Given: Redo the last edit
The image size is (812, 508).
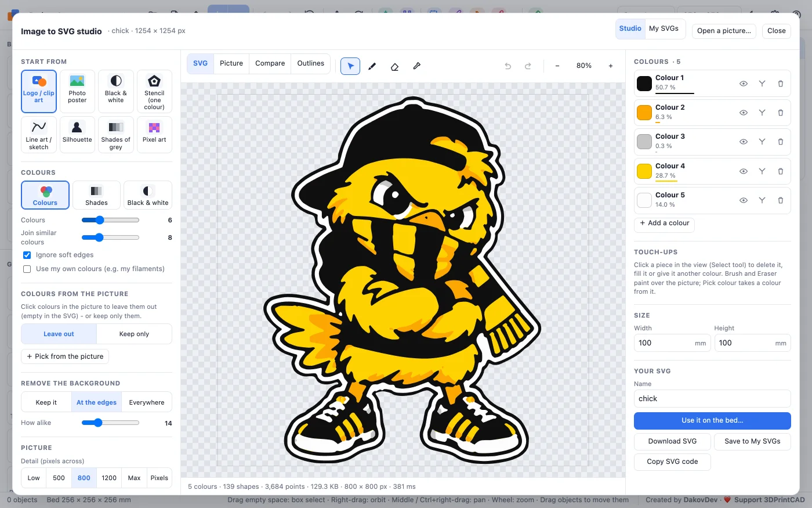Looking at the screenshot, I should click(528, 66).
